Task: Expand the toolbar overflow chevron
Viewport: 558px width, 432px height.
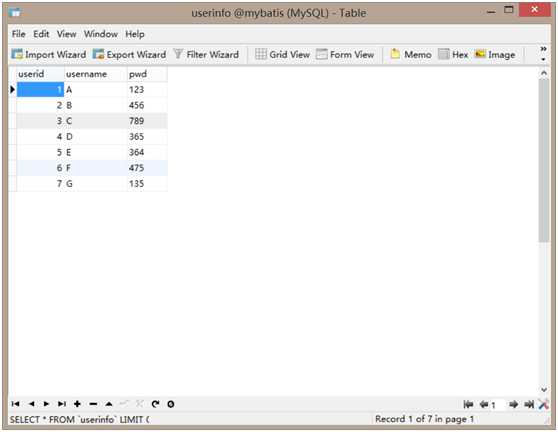Action: point(543,49)
